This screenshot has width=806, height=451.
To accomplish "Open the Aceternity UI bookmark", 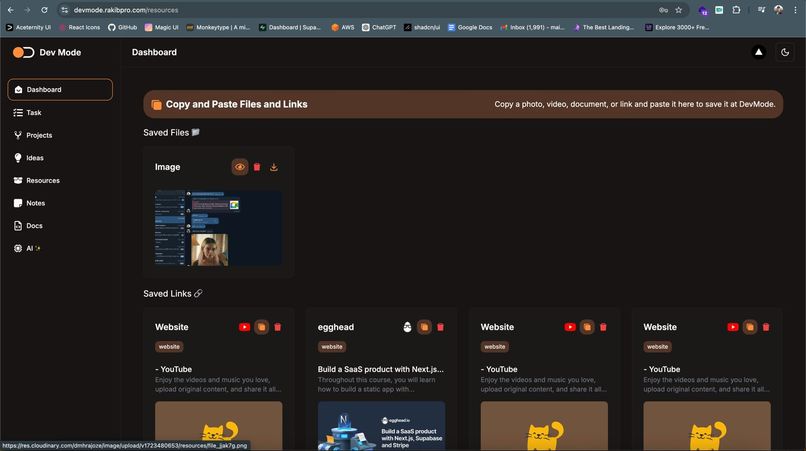I will pos(28,27).
